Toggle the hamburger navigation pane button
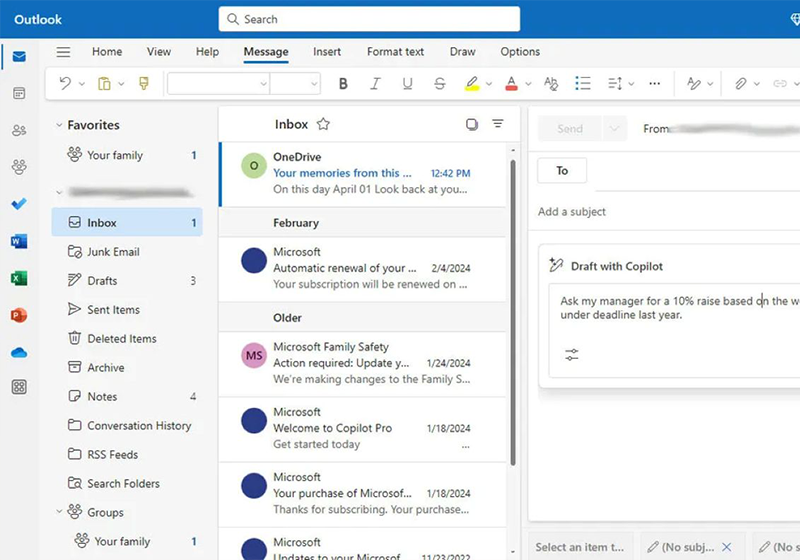The width and height of the screenshot is (800, 560). (x=63, y=52)
